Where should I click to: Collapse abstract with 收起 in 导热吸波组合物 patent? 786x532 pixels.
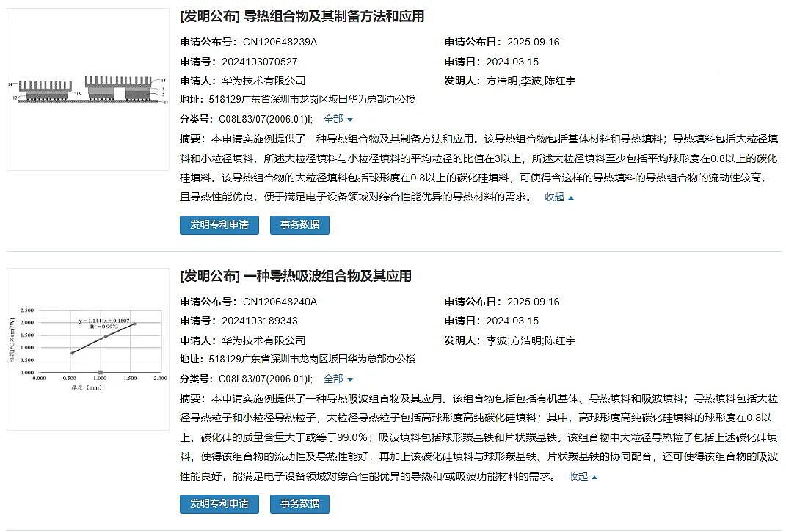click(x=583, y=476)
